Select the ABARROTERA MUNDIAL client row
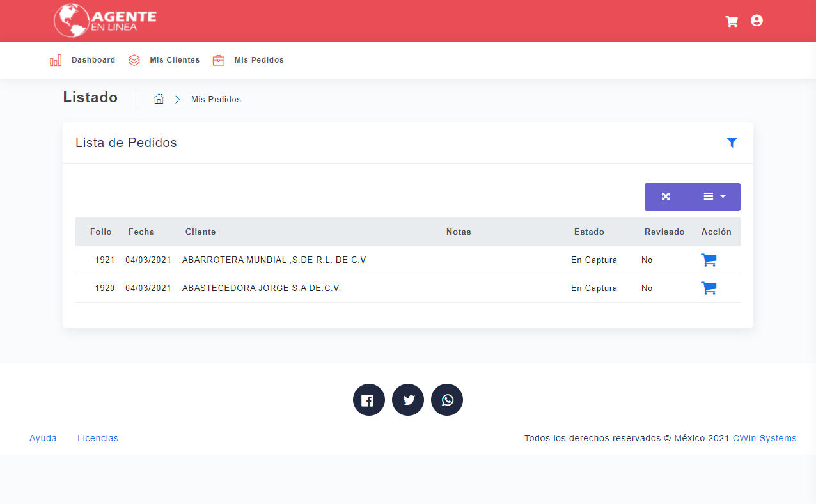This screenshot has width=816, height=504. [x=274, y=260]
